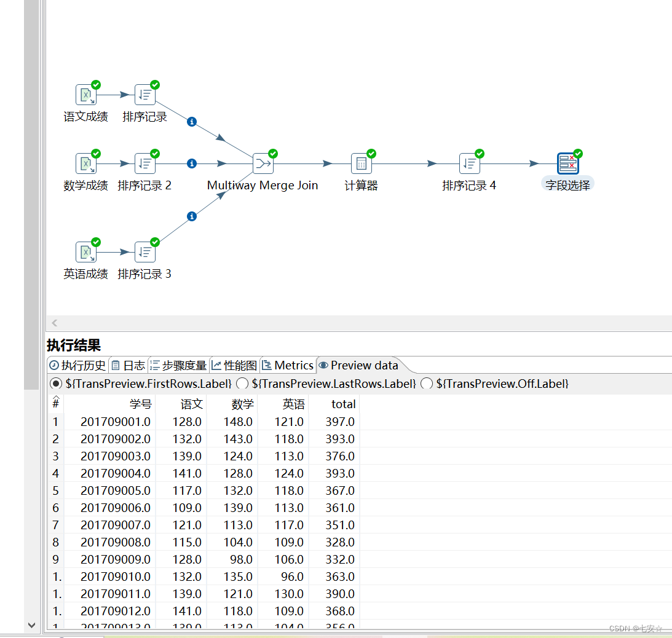Screen dimensions: 672x638
Task: Click the Multiway Merge Join step icon
Action: pos(263,163)
